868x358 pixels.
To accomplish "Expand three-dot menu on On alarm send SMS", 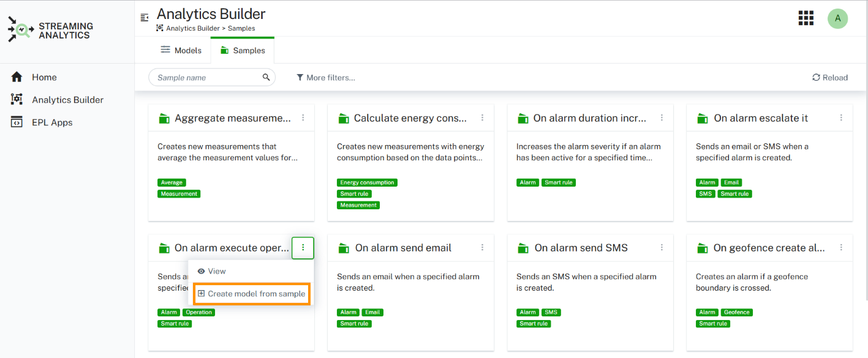I will [662, 248].
